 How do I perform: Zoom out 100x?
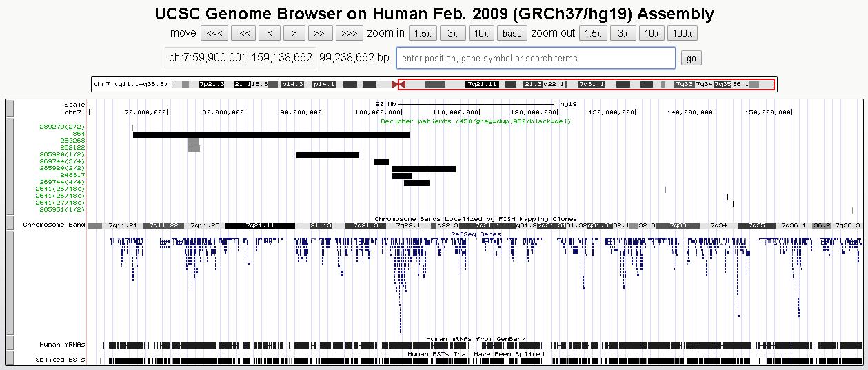coord(682,33)
